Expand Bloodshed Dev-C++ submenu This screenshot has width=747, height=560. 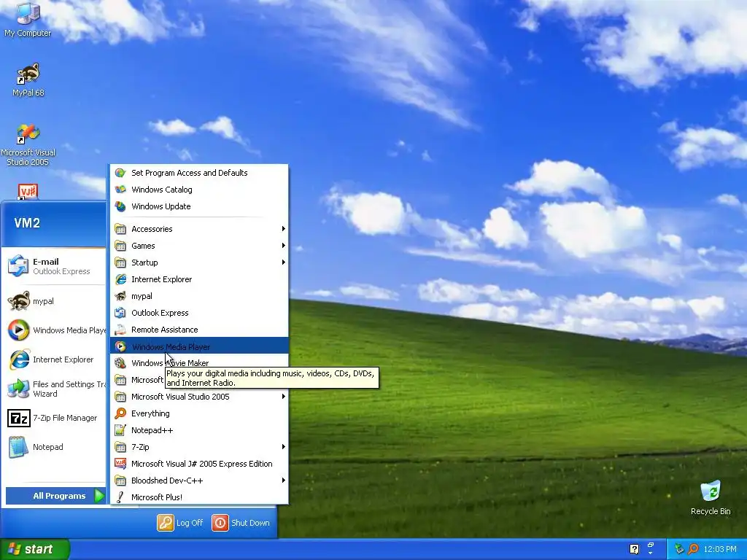coord(199,481)
